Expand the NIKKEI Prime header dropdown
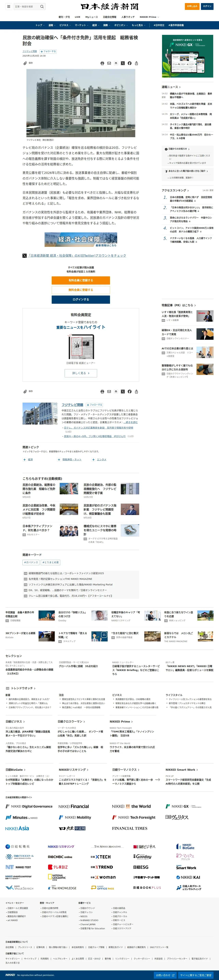Viewport: 219px width, 980px height. point(149,17)
